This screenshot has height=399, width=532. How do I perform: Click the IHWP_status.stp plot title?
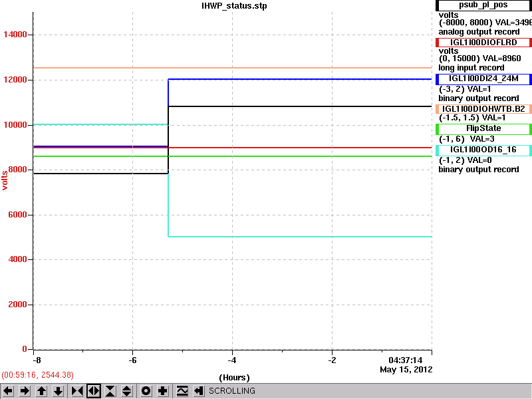(x=234, y=6)
